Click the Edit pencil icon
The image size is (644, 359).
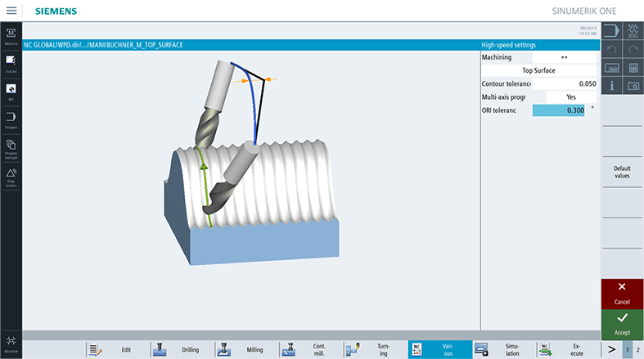[95, 349]
